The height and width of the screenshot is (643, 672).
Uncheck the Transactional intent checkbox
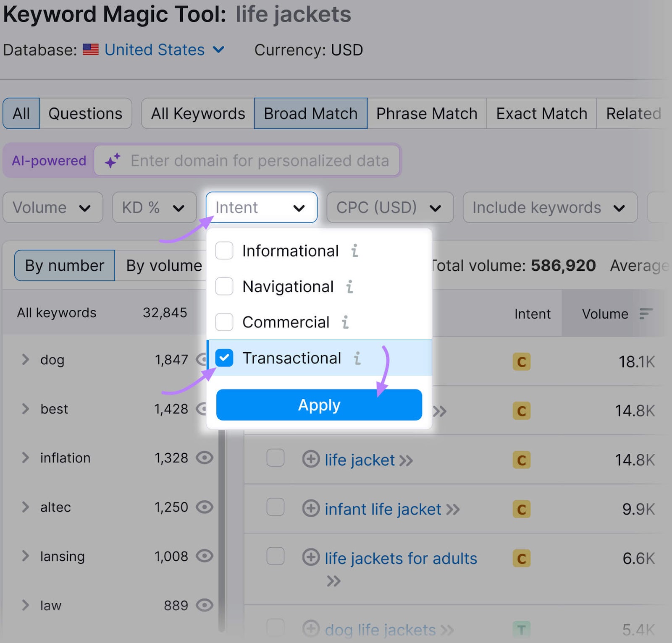224,358
